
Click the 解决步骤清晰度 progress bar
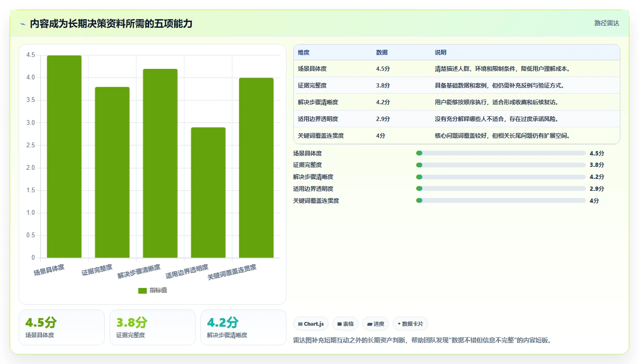501,177
